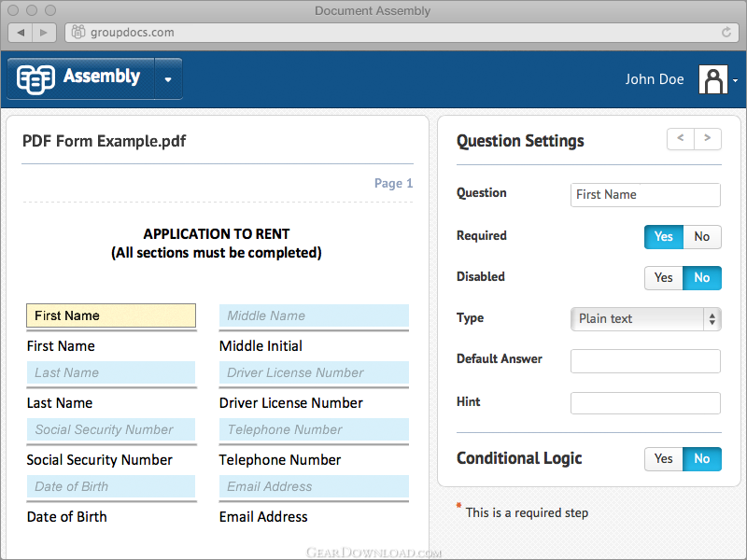Click the John Doe user avatar
The image size is (747, 560).
click(x=712, y=79)
